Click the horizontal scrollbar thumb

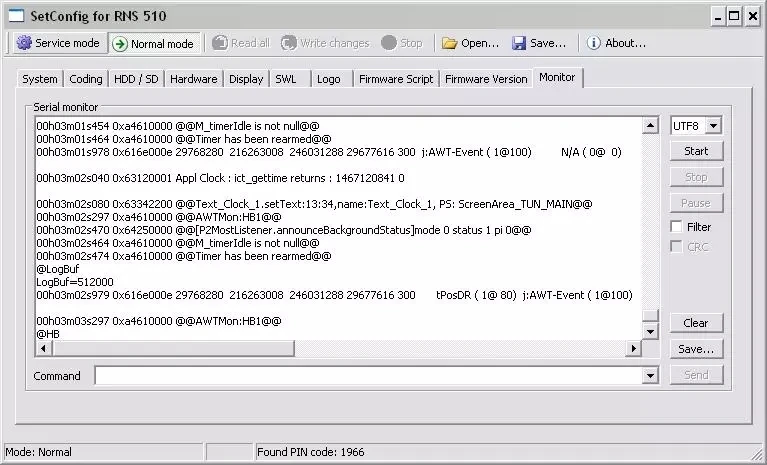tap(173, 348)
